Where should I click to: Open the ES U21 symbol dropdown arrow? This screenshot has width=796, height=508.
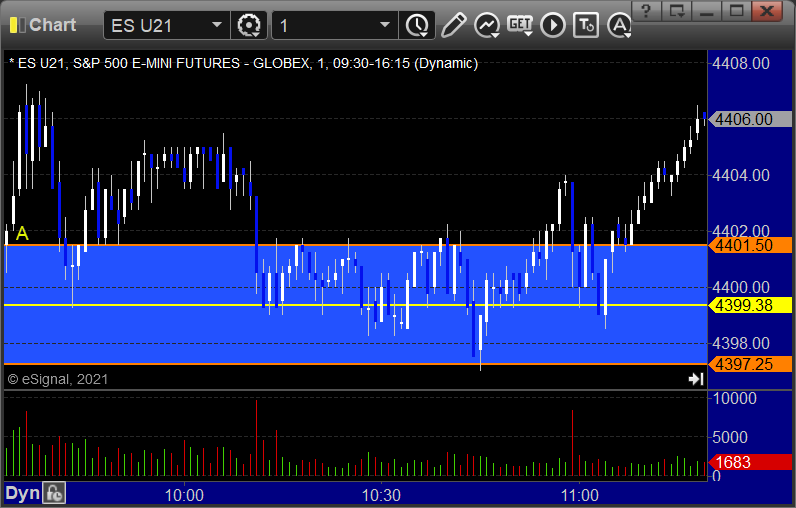tap(217, 25)
